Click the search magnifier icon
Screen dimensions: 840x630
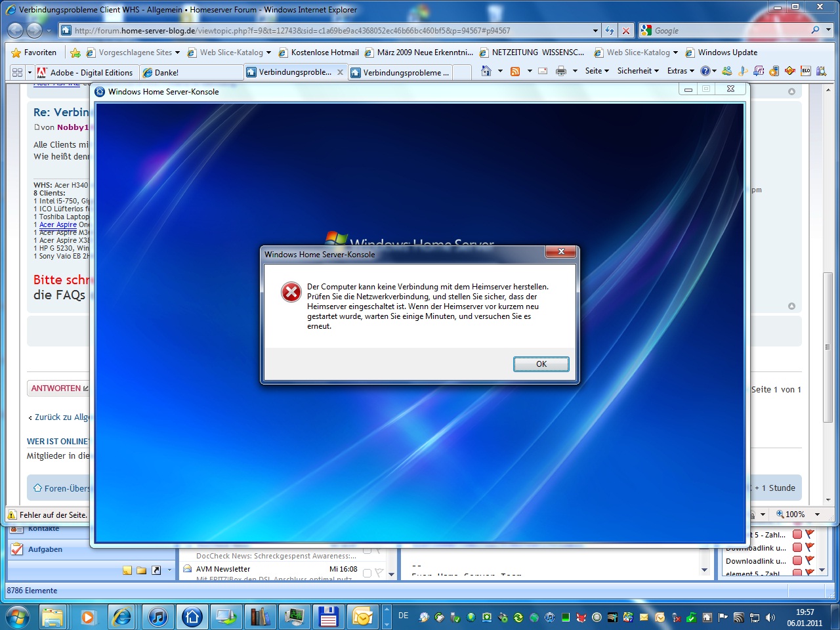[816, 30]
